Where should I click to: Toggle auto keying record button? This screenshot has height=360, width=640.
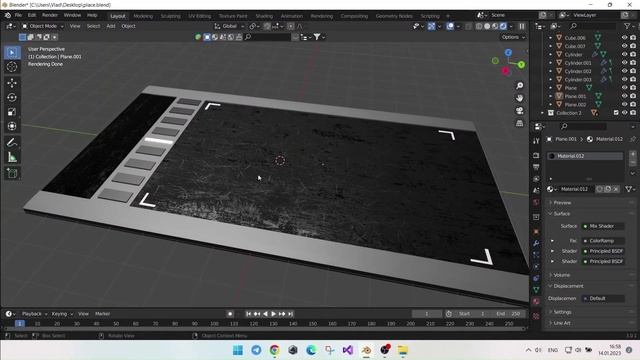click(x=230, y=314)
